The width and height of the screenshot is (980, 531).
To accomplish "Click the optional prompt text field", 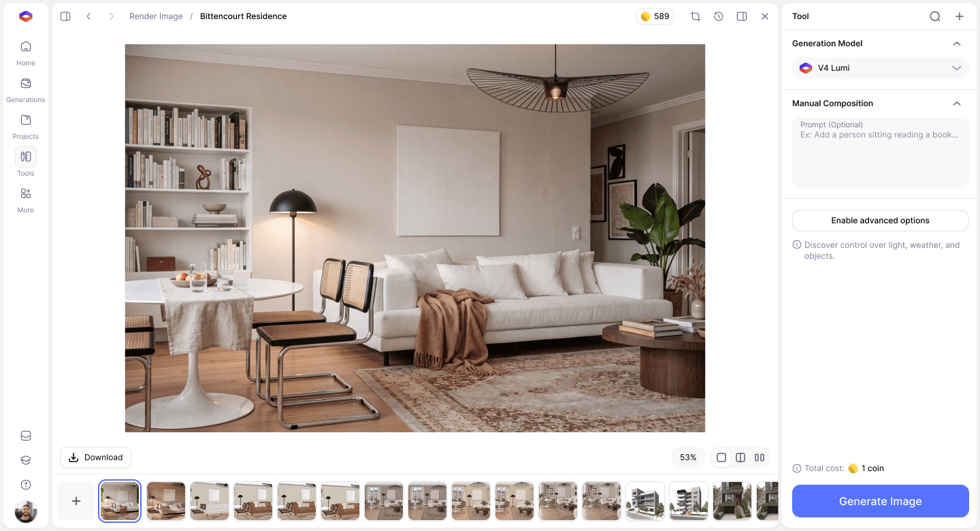I will coord(881,152).
